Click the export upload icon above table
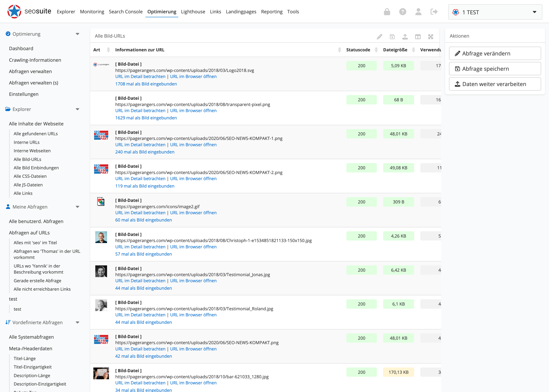 point(405,37)
